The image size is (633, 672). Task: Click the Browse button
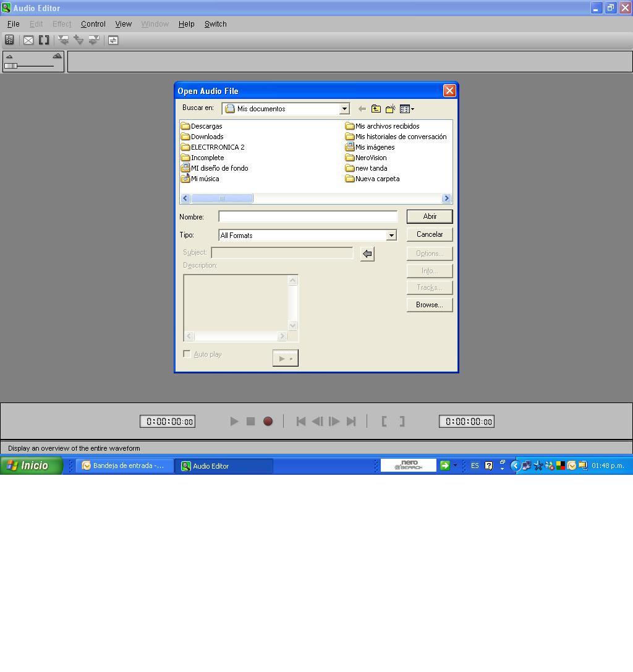429,304
